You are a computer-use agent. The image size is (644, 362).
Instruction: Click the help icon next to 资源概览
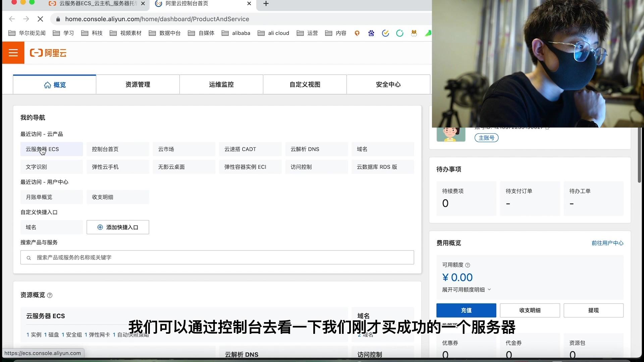click(50, 295)
